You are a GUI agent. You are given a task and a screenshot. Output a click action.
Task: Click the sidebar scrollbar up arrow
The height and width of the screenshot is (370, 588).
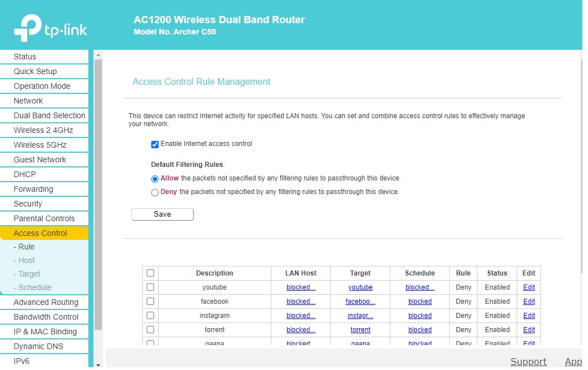[98, 55]
